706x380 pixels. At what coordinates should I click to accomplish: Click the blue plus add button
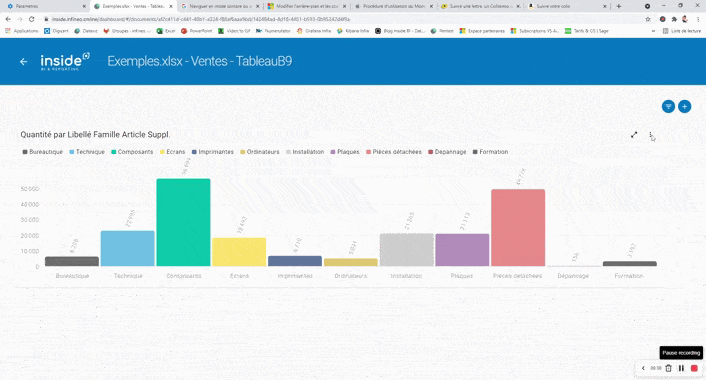(684, 107)
